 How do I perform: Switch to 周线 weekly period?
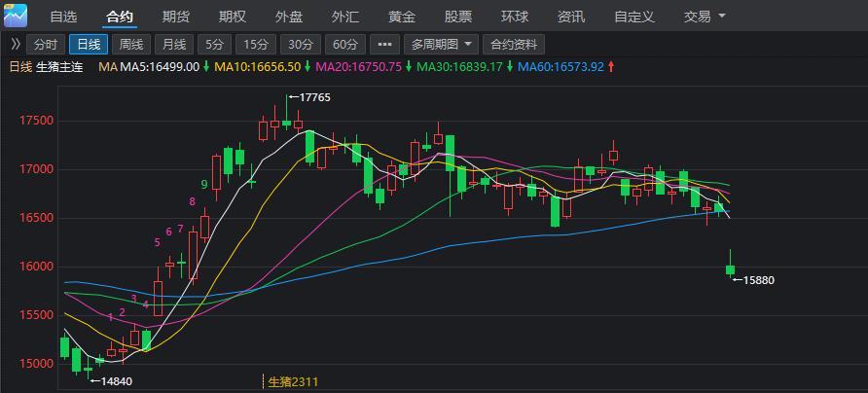pyautogui.click(x=131, y=45)
